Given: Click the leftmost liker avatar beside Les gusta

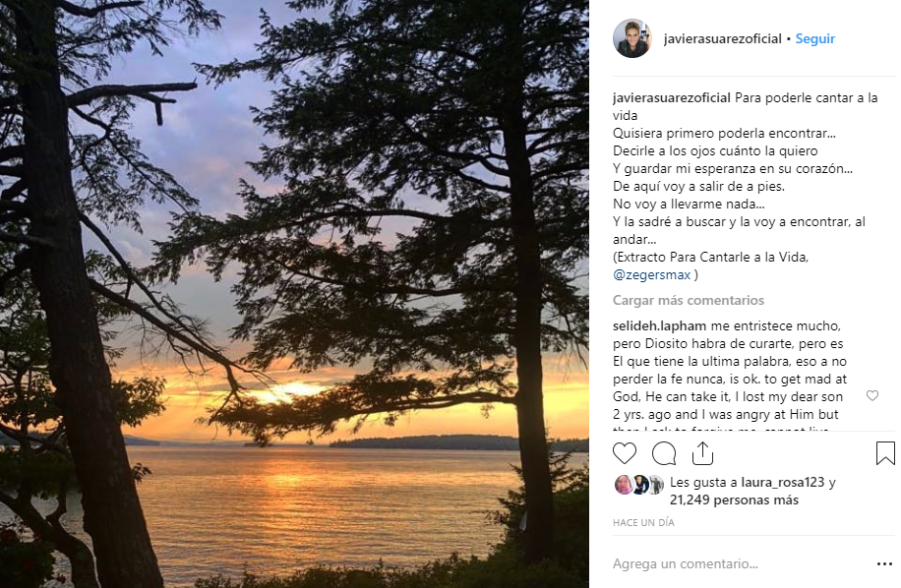Looking at the screenshot, I should (x=623, y=484).
